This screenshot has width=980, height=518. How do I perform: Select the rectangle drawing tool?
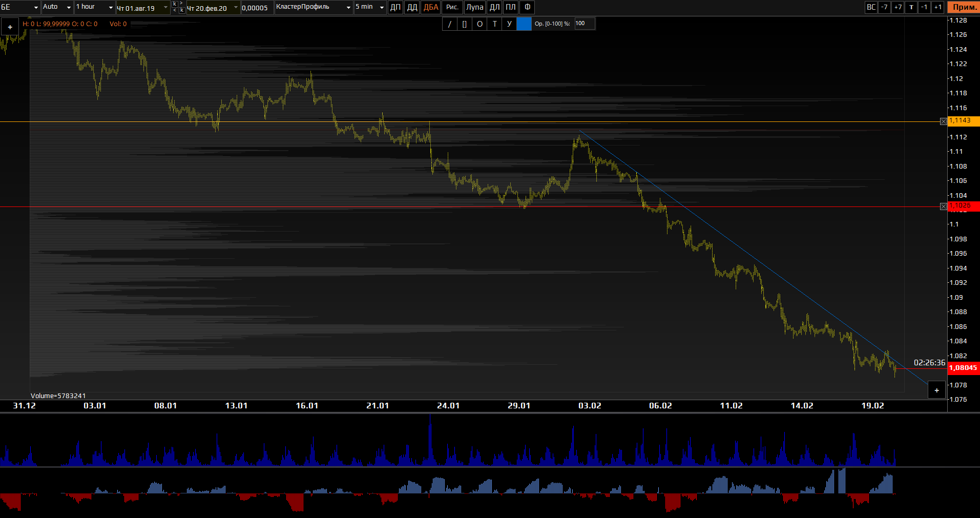point(465,24)
